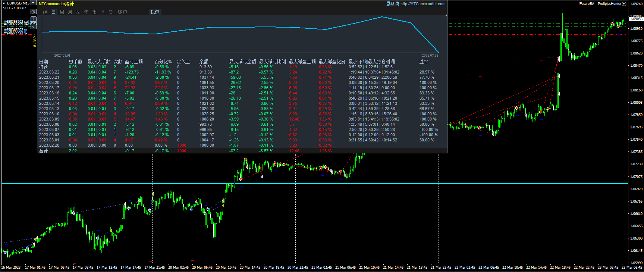Select the 币 currency statistics tab
644x272 pixels.
click(94, 12)
